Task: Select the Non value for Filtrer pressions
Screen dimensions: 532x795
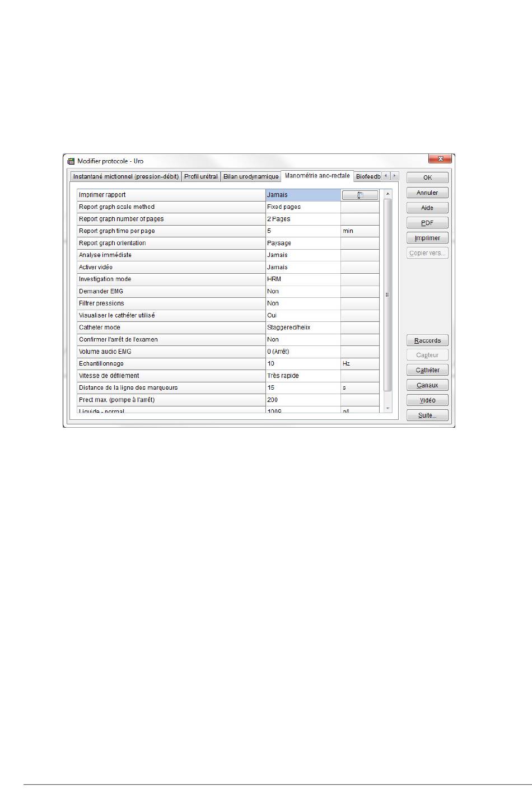Action: 303,303
